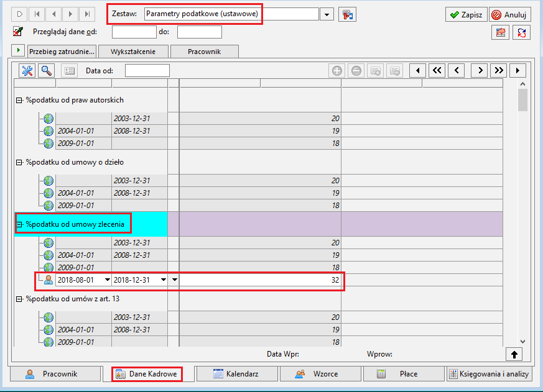Screen dimensions: 543x392
Task: Go to first page with filled left arrow
Action: [417, 71]
